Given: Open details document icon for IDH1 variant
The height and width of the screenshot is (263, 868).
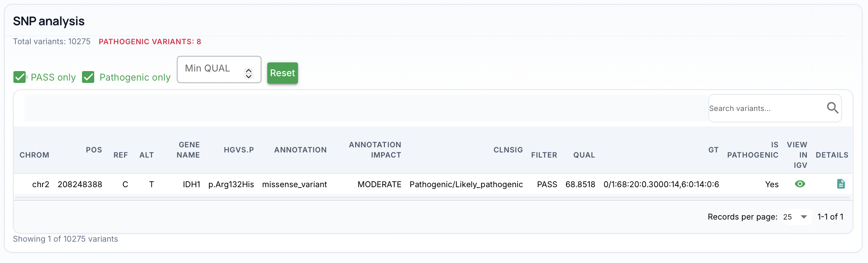Looking at the screenshot, I should tap(840, 184).
